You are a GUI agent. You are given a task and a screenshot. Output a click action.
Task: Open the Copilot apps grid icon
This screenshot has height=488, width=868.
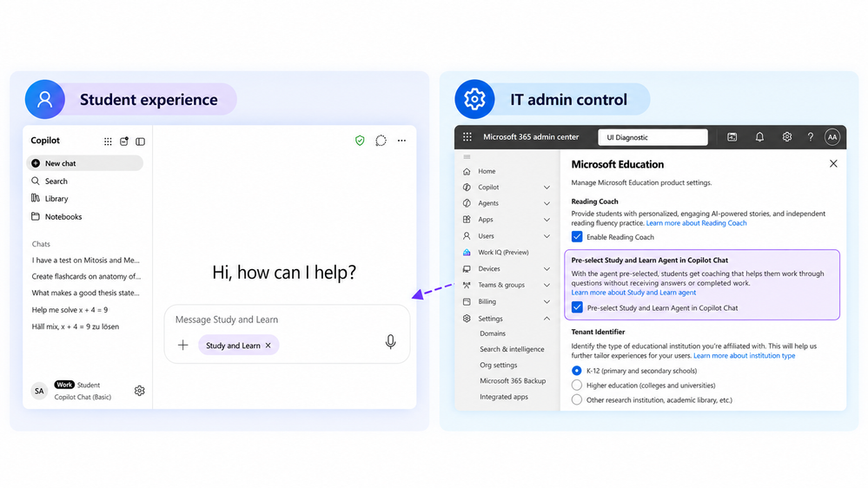108,142
